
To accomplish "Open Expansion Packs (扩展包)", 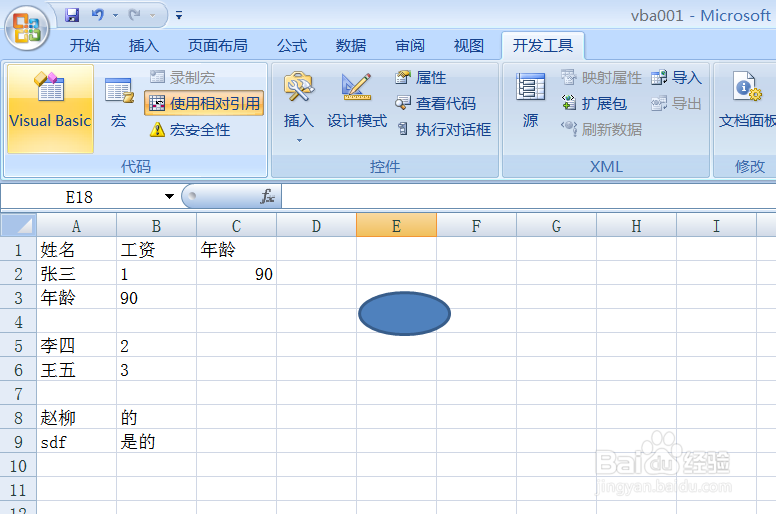I will 594,103.
